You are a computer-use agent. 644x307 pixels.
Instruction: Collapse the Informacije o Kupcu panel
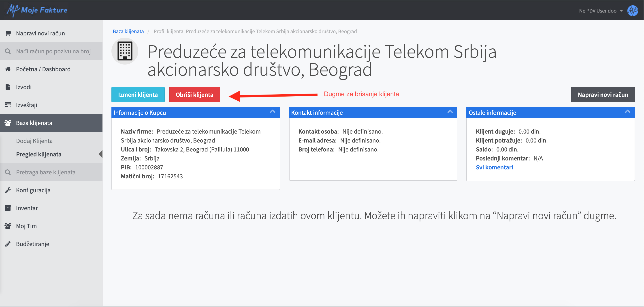273,112
